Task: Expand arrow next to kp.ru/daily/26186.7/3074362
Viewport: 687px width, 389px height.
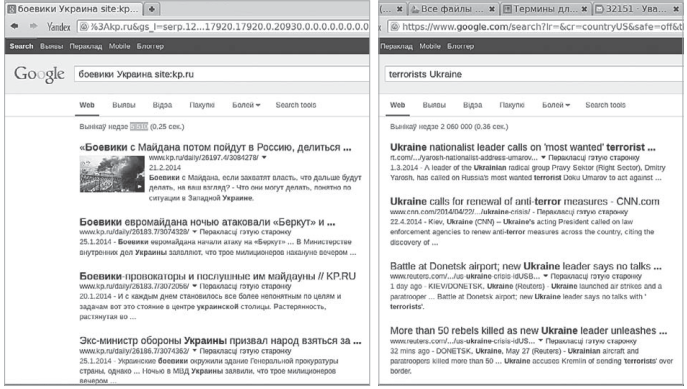Action: pyautogui.click(x=195, y=351)
